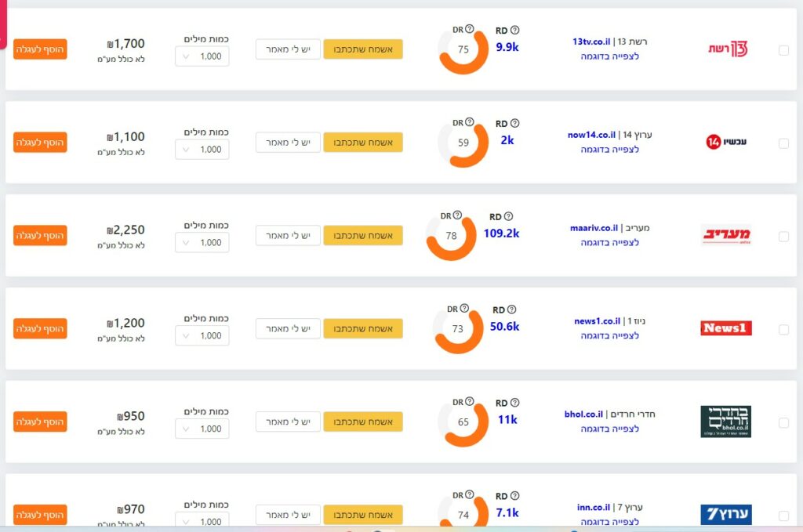Screen dimensions: 803x532
Task: Open sample view link for now14.co.il
Action: [609, 150]
